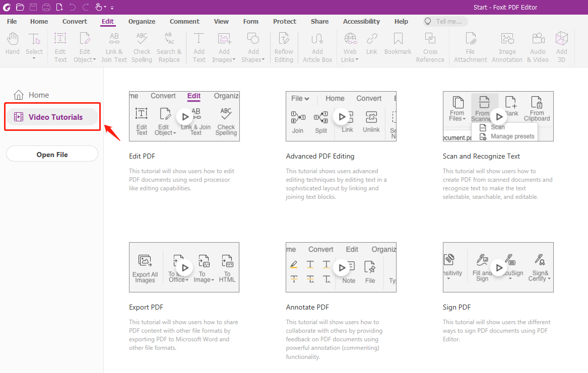Open the Share tab

pos(319,21)
